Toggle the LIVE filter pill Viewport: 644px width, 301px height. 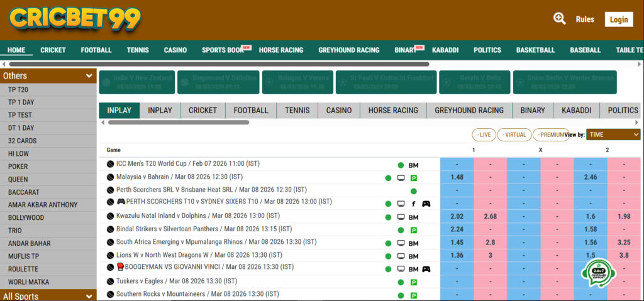pyautogui.click(x=484, y=134)
